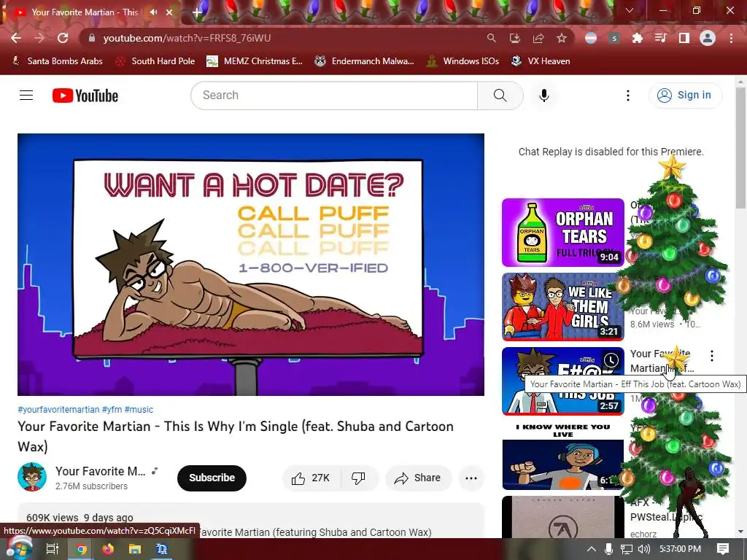Click the #yfm hashtag

point(112,410)
